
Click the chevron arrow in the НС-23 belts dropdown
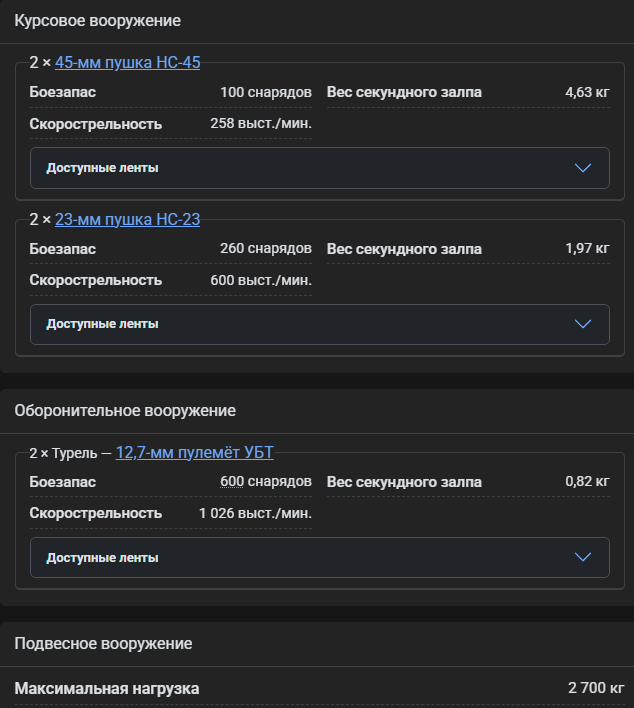584,324
